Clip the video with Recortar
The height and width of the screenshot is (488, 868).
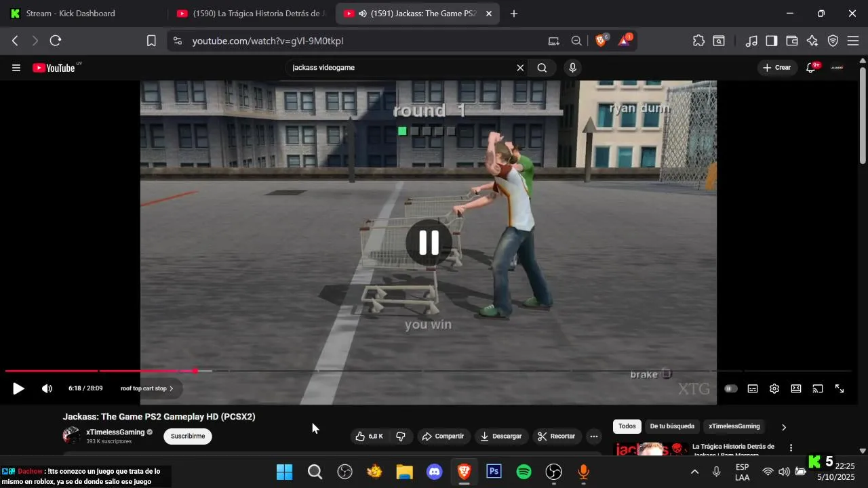coord(556,436)
